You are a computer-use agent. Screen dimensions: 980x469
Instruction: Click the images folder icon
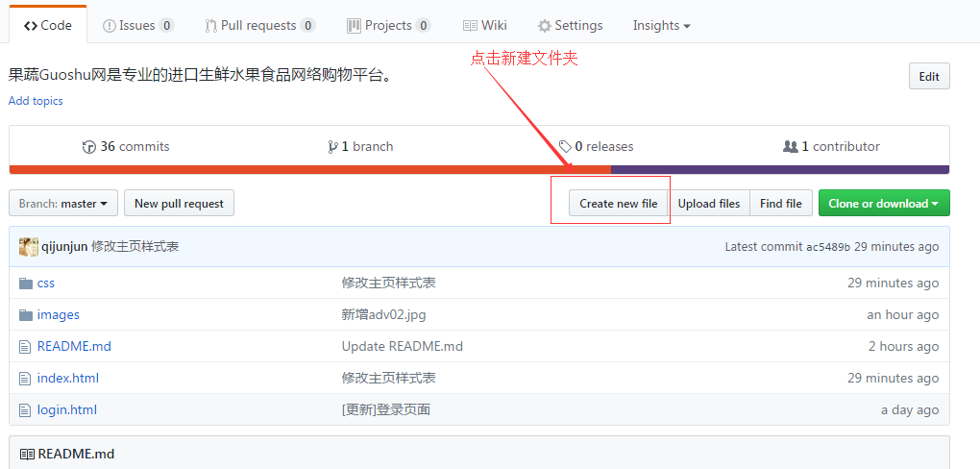point(26,314)
